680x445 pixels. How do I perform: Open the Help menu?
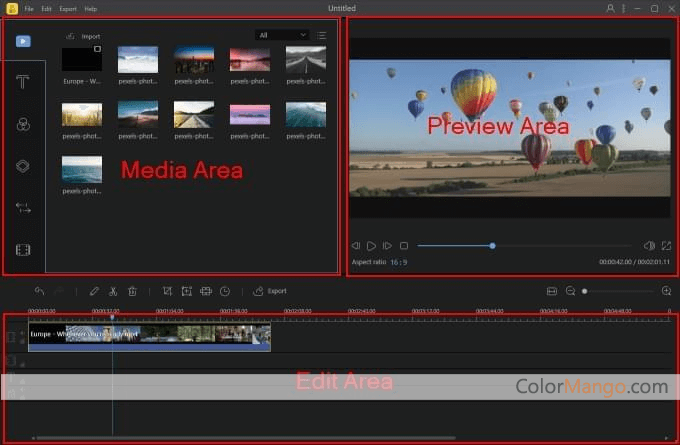91,9
